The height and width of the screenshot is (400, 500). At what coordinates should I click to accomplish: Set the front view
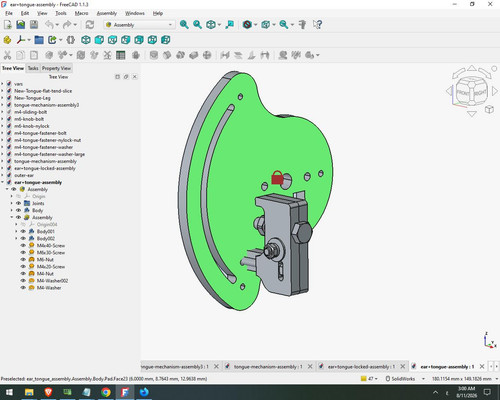tap(99, 40)
